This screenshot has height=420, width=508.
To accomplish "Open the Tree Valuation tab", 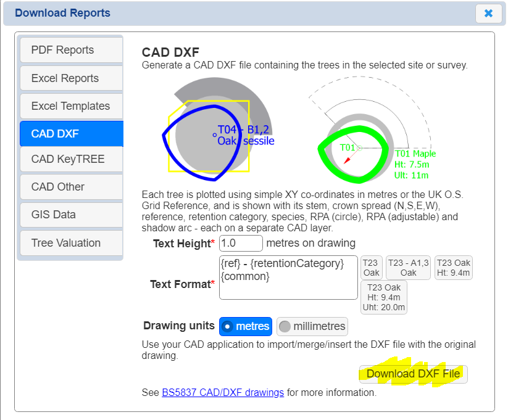I will (71, 243).
